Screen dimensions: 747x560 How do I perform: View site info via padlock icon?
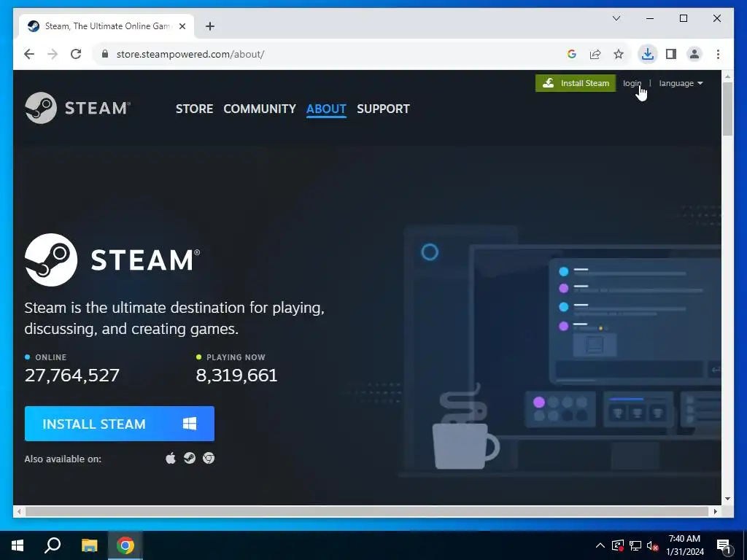tap(105, 54)
